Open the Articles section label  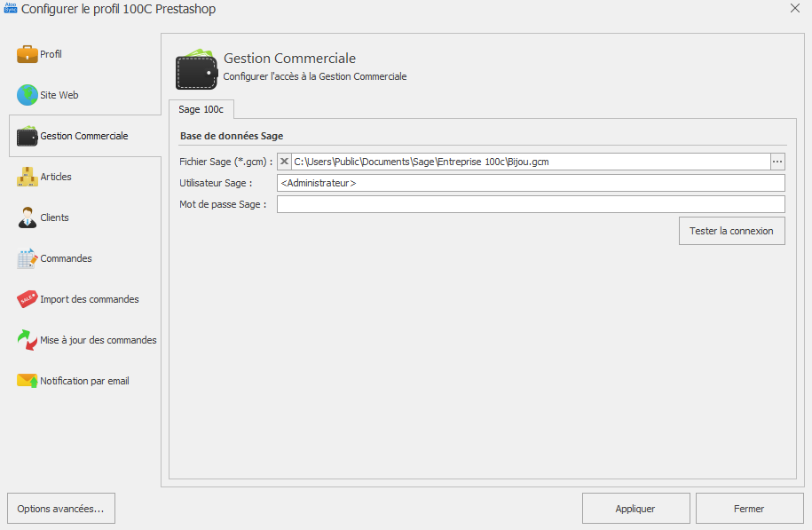coord(56,177)
